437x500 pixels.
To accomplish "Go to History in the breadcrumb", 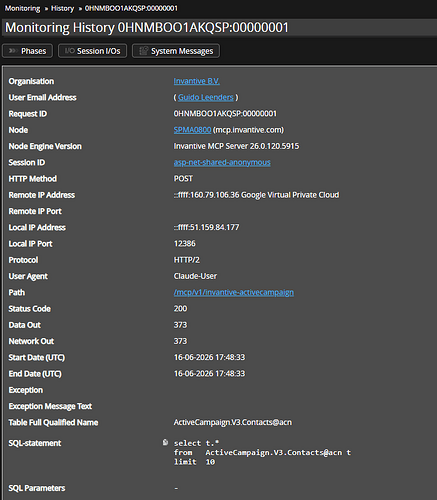I will 62,8.
